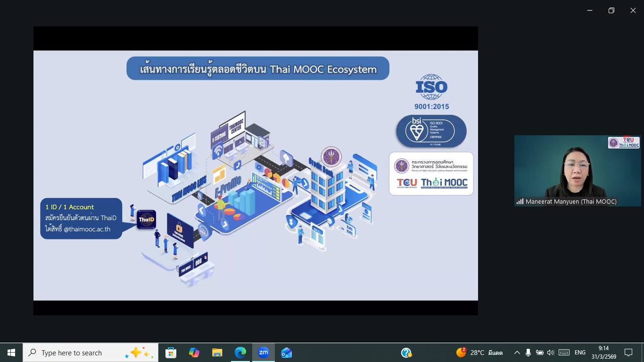Screen dimensions: 644x362
Task: Open the Zoom app in taskbar
Action: point(263,353)
